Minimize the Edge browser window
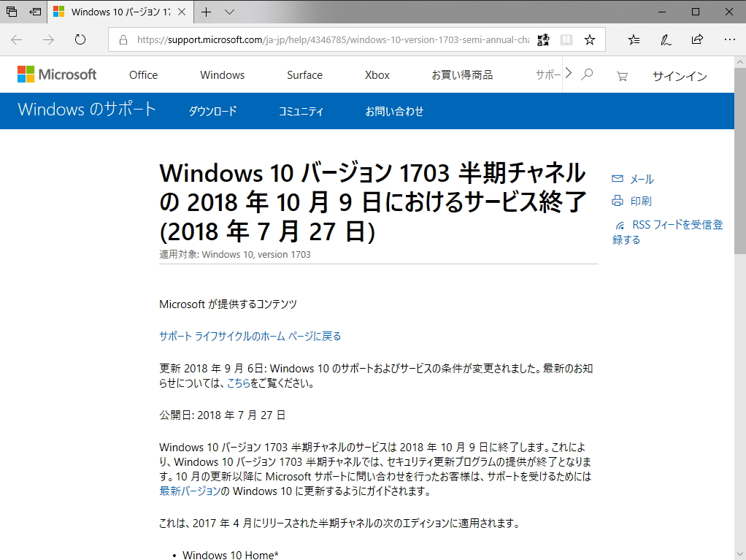The width and height of the screenshot is (746, 560). (x=662, y=12)
